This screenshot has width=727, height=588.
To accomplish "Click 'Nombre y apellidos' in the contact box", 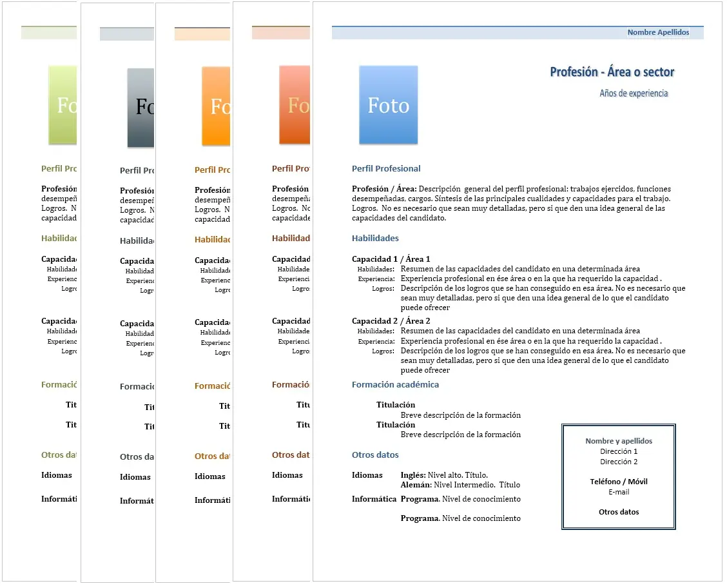I will [x=619, y=441].
